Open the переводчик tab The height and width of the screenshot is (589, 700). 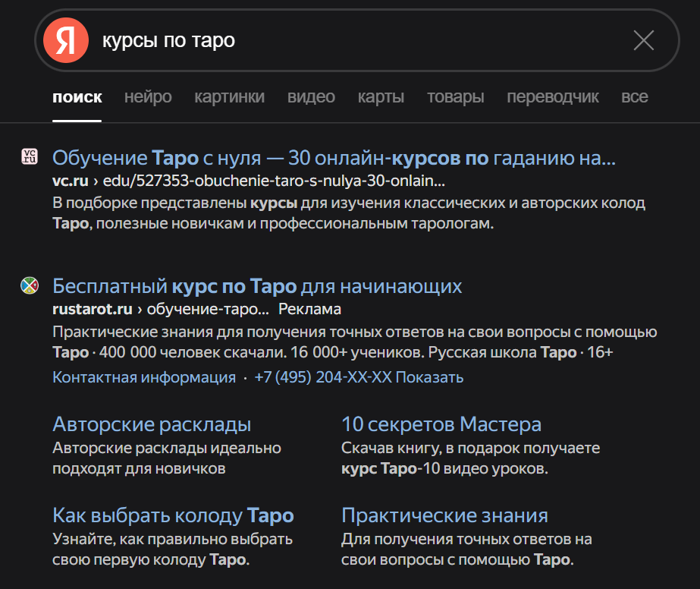[x=553, y=96]
